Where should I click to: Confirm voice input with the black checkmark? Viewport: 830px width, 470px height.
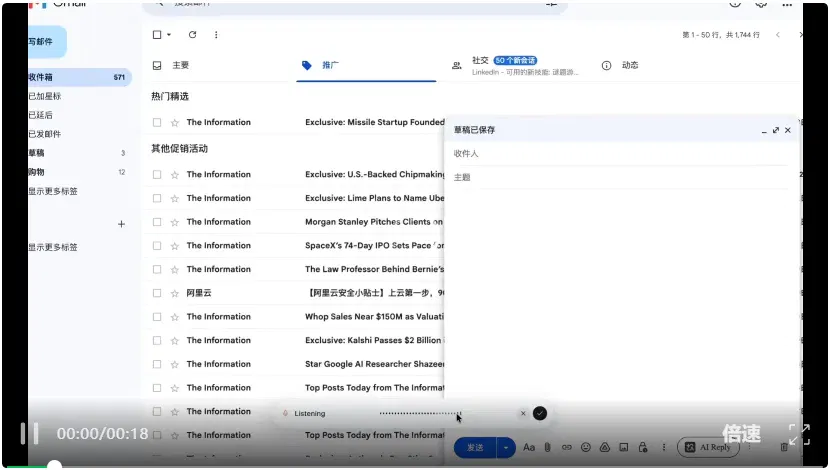coord(539,413)
